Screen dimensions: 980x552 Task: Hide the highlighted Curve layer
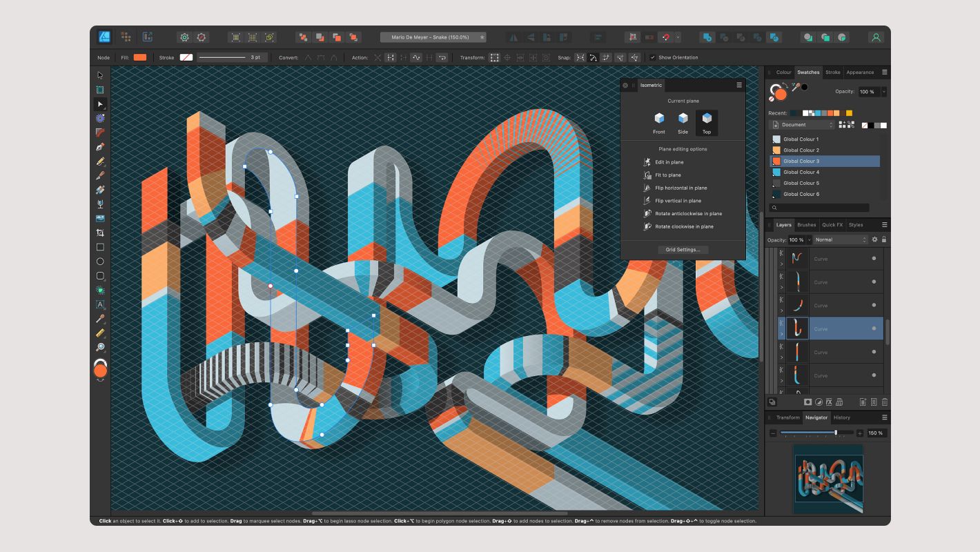pyautogui.click(x=873, y=328)
